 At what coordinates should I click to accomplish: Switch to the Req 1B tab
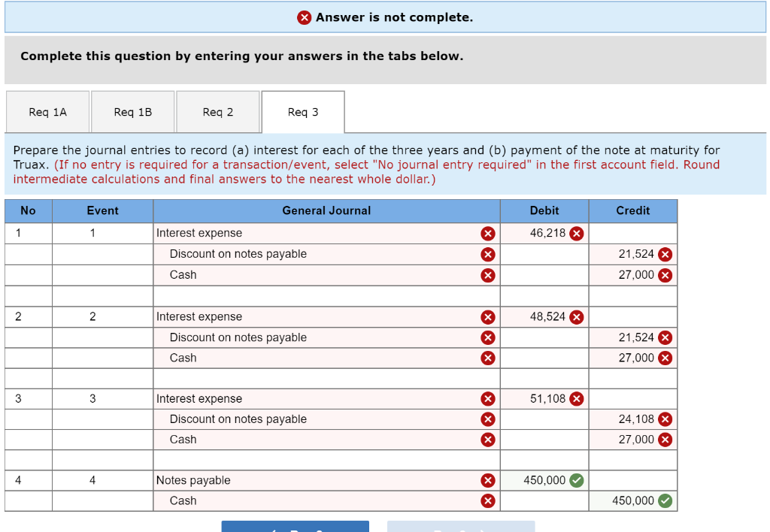132,112
